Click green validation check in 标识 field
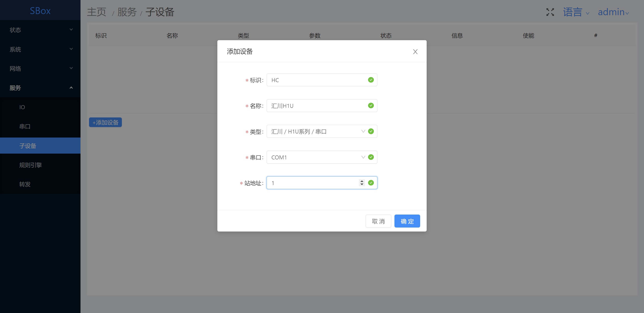This screenshot has height=313, width=644. (371, 80)
